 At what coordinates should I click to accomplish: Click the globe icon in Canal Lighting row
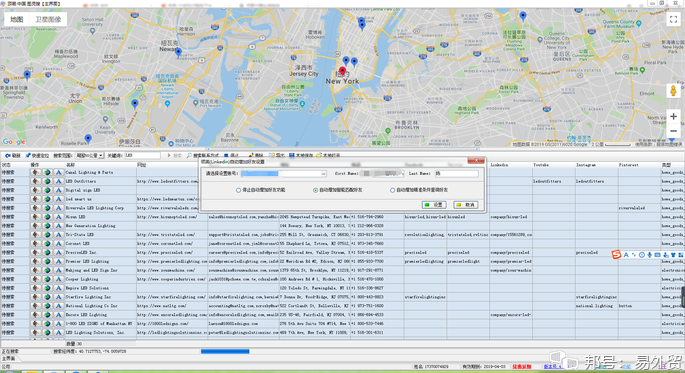point(47,173)
